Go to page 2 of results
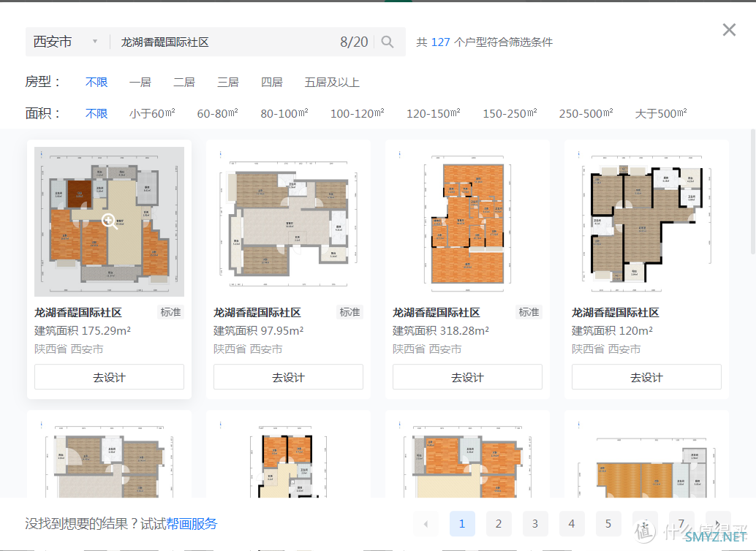Screen dimensions: 756x551 499,523
